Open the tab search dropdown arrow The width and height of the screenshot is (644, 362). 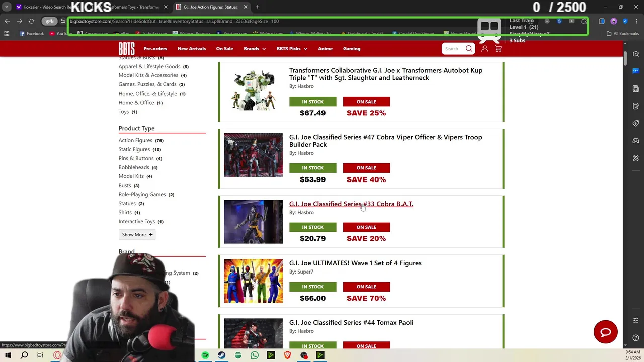6,7
